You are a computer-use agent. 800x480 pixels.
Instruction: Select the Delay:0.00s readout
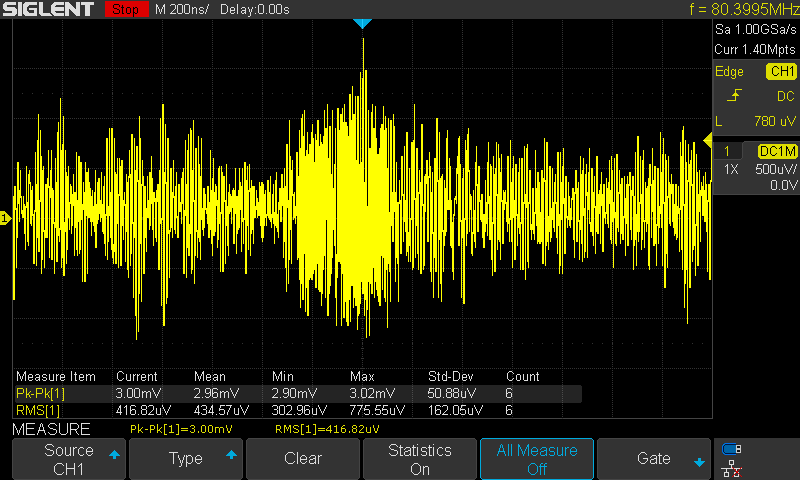[x=255, y=9]
